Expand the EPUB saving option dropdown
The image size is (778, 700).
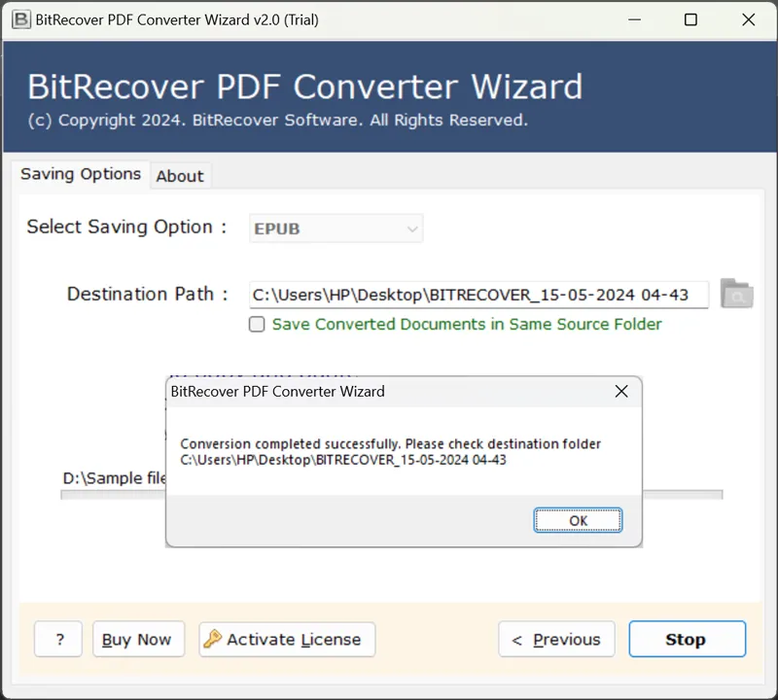point(412,229)
